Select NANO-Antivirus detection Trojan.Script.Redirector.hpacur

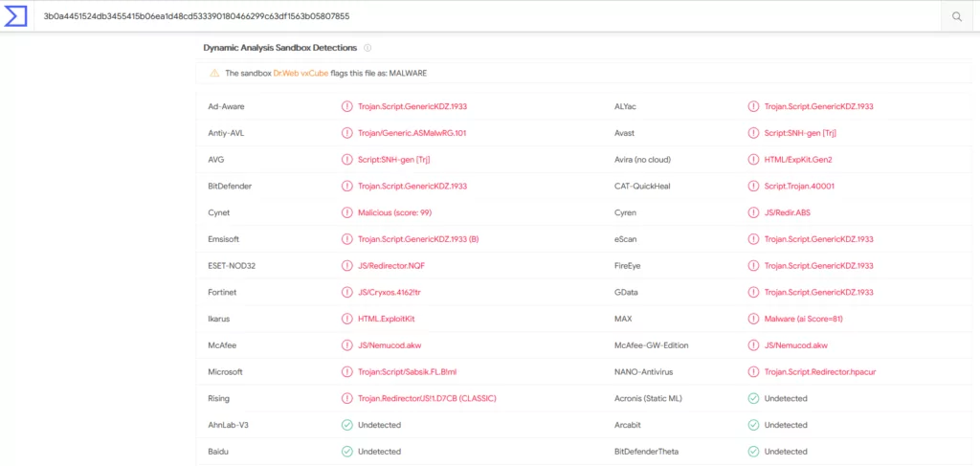coord(820,371)
